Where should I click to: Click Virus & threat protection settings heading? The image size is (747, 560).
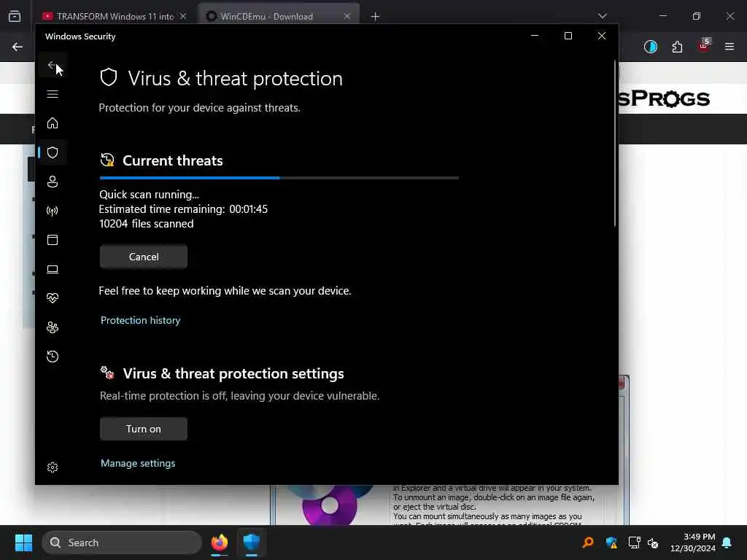pyautogui.click(x=233, y=373)
